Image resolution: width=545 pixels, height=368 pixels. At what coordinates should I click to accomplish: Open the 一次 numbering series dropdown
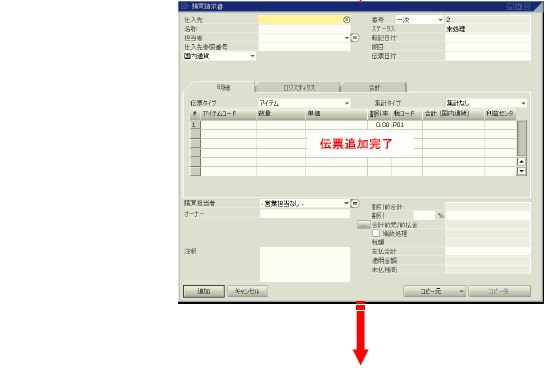[419, 20]
